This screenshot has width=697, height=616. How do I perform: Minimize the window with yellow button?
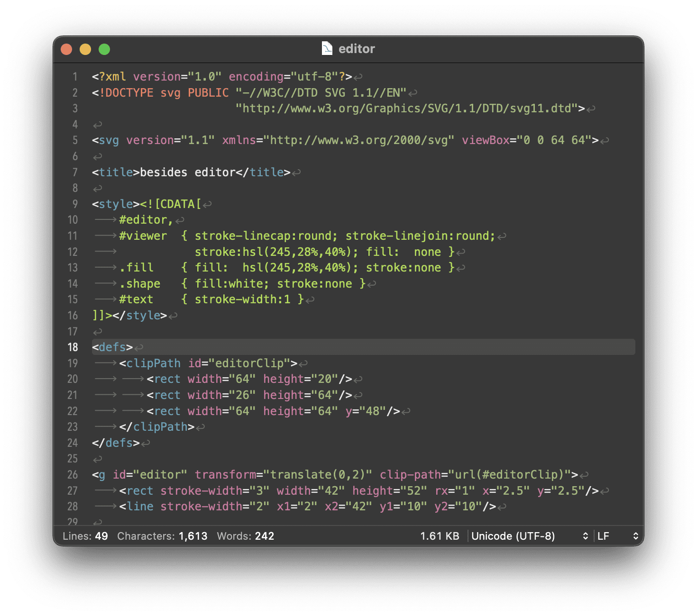coord(85,49)
